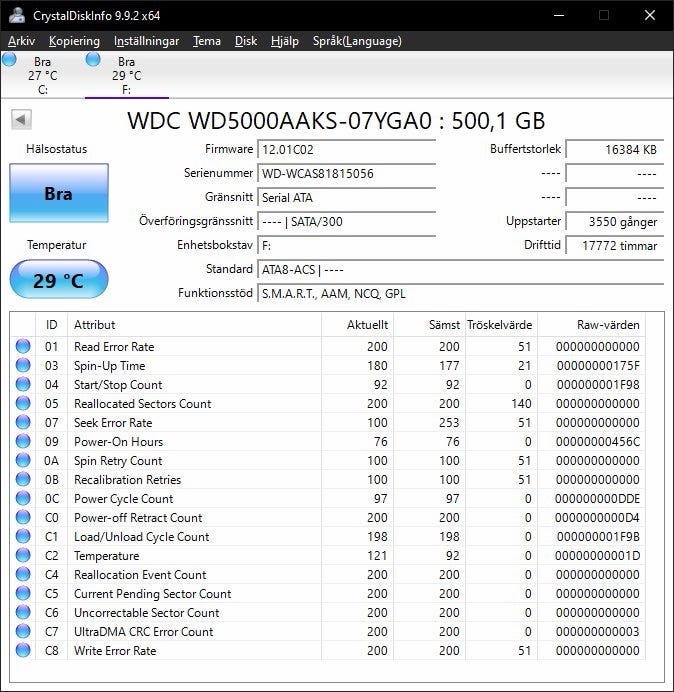Click the status orb for drive F:
This screenshot has width=674, height=692.
[93, 59]
